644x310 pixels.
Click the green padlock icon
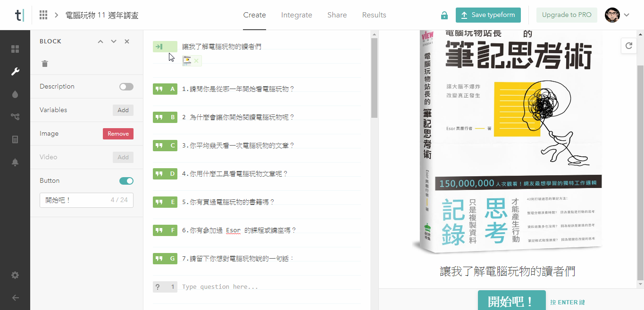click(444, 15)
